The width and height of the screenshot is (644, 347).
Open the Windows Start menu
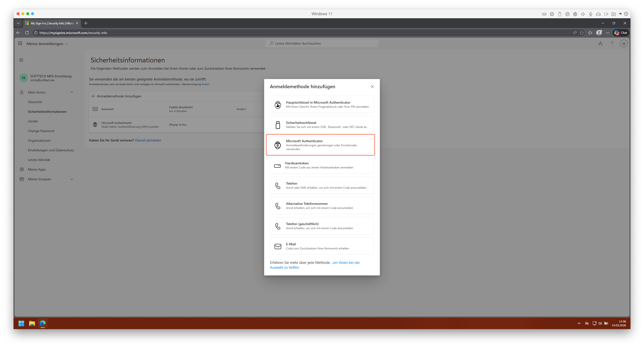(21, 323)
